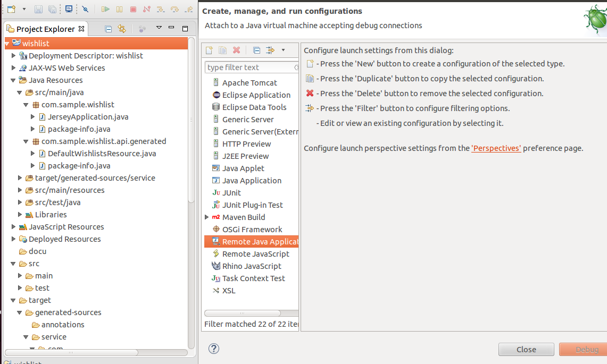The image size is (607, 364).
Task: Click the console monitor icon in toolbar
Action: pyautogui.click(x=69, y=9)
